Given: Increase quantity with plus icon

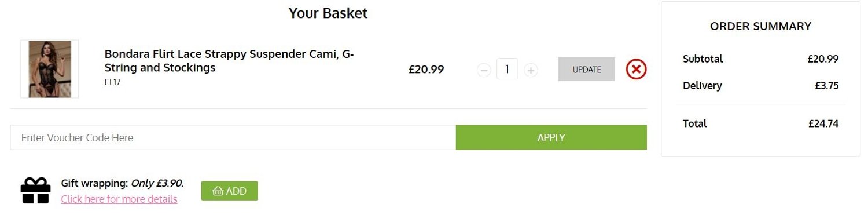Looking at the screenshot, I should click(x=531, y=70).
